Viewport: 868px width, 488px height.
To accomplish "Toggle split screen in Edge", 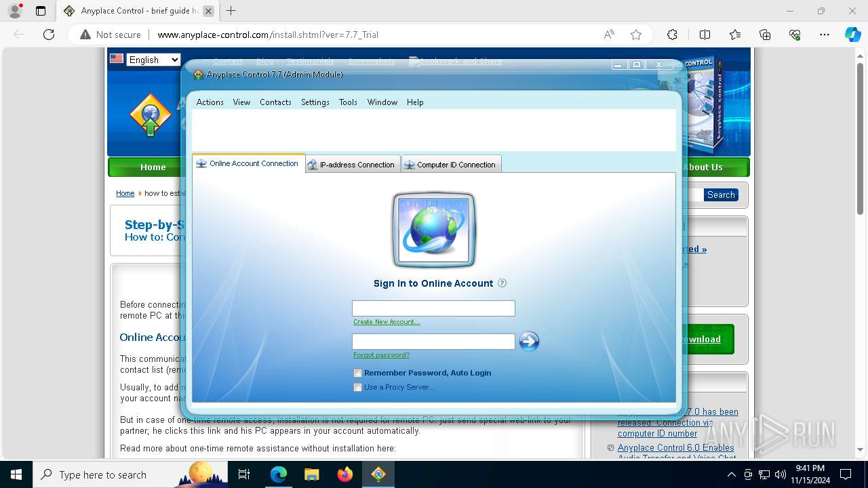I will click(705, 35).
